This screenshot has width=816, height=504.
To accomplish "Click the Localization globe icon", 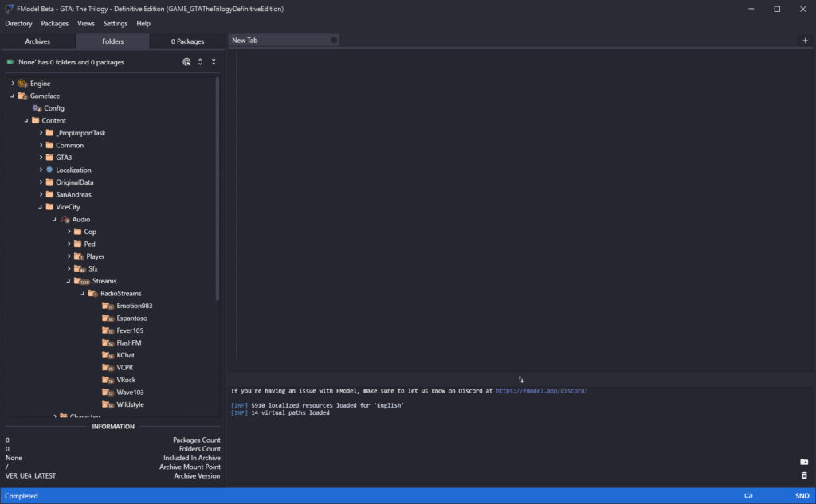I will pos(49,170).
